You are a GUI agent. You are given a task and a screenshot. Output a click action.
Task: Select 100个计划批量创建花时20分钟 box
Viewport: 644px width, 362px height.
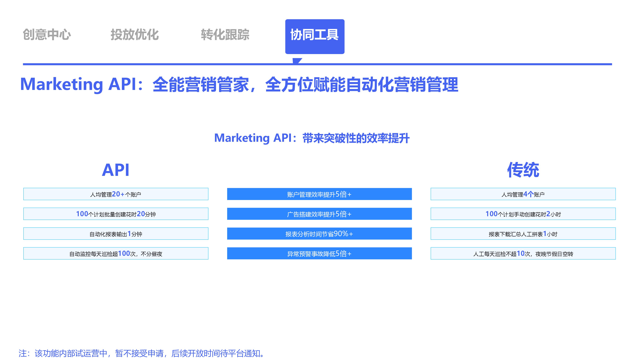click(x=115, y=214)
